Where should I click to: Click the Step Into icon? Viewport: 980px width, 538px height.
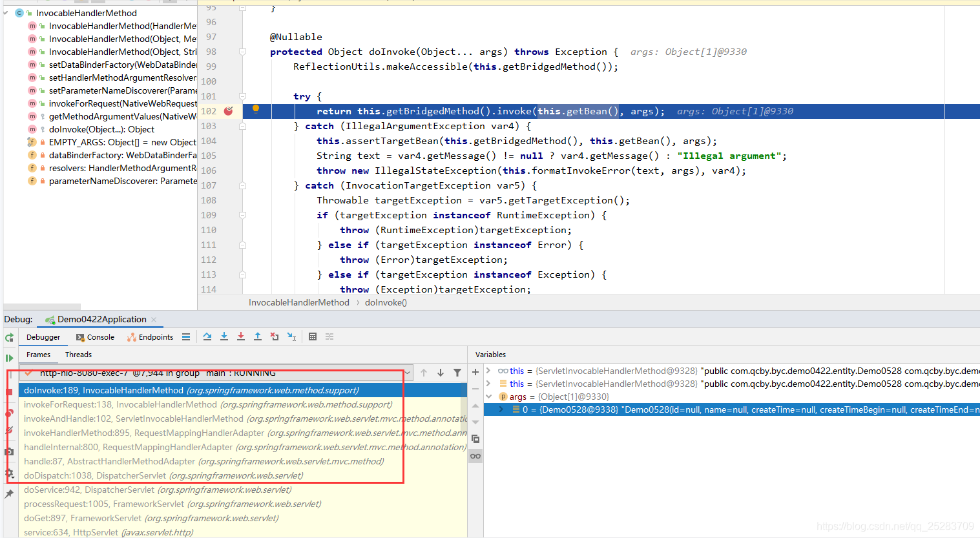tap(224, 336)
